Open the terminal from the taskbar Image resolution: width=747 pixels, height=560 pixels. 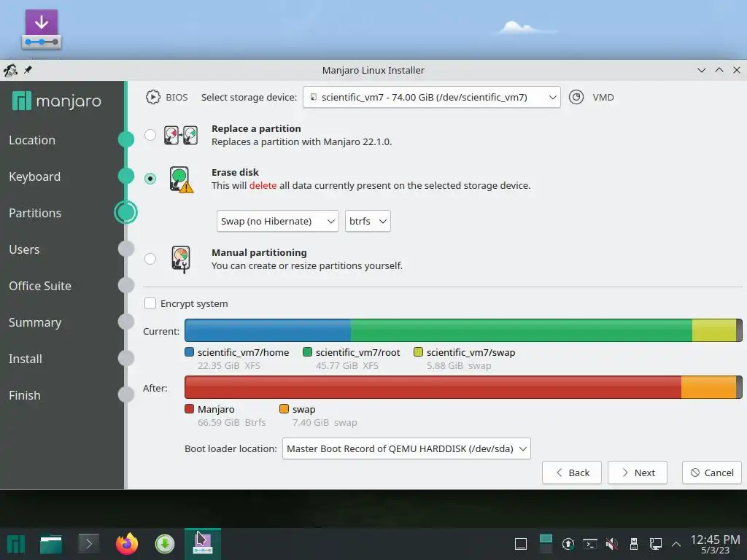(x=88, y=543)
